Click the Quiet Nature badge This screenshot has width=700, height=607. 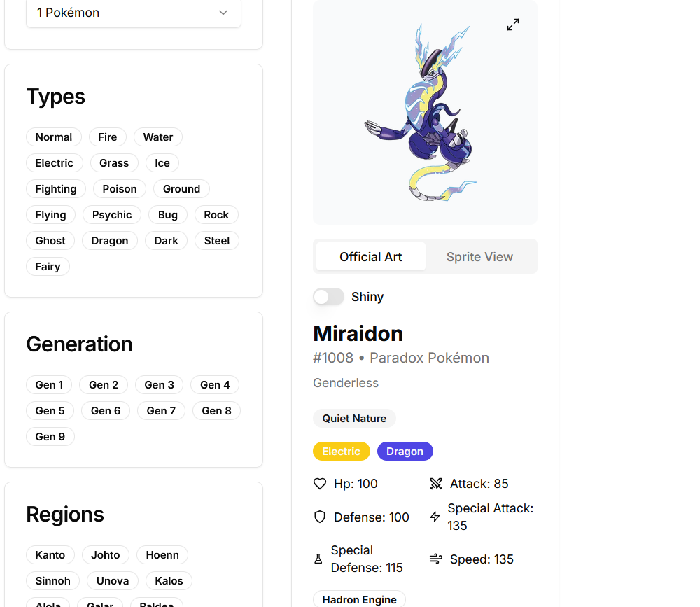click(x=354, y=419)
